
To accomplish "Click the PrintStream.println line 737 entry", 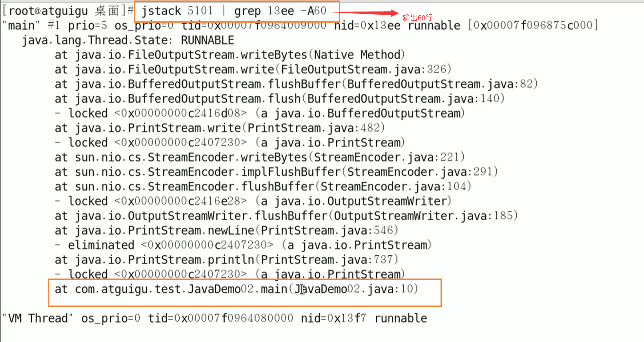I will (227, 260).
